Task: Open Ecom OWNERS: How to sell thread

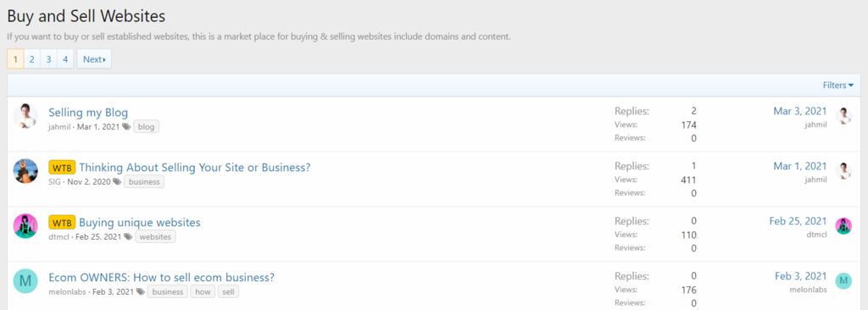Action: tap(162, 278)
